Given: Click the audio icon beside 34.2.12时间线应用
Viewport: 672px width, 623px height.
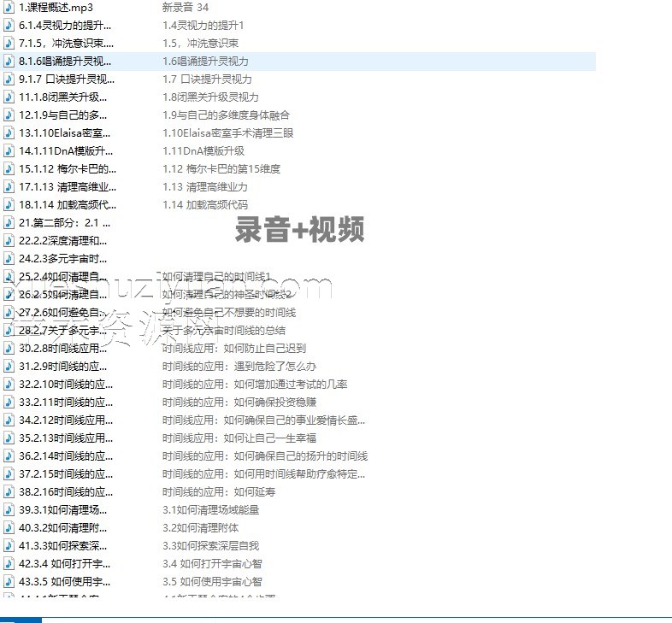Looking at the screenshot, I should (9, 420).
